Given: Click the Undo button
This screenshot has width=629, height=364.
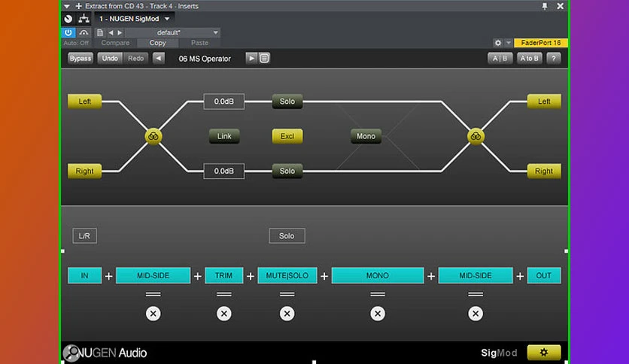Looking at the screenshot, I should [x=110, y=59].
